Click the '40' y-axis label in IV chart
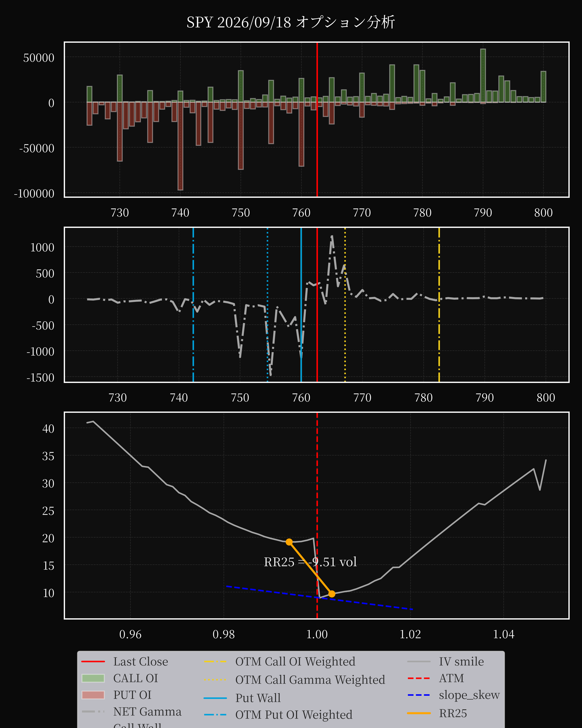The image size is (582, 728). 48,429
